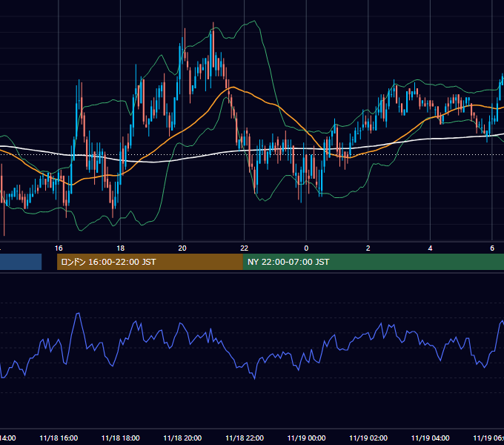504x445 pixels.
Task: Click the '11/18 18:00' date label
Action: point(121,438)
